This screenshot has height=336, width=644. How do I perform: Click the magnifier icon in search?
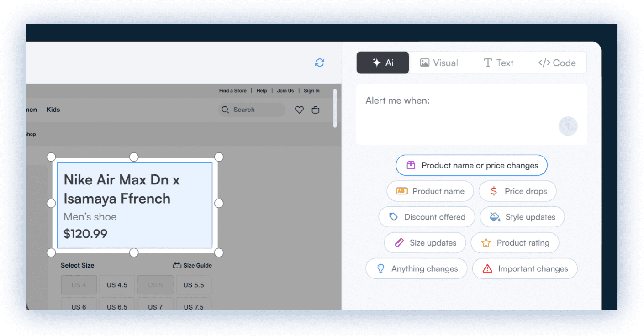click(x=225, y=110)
